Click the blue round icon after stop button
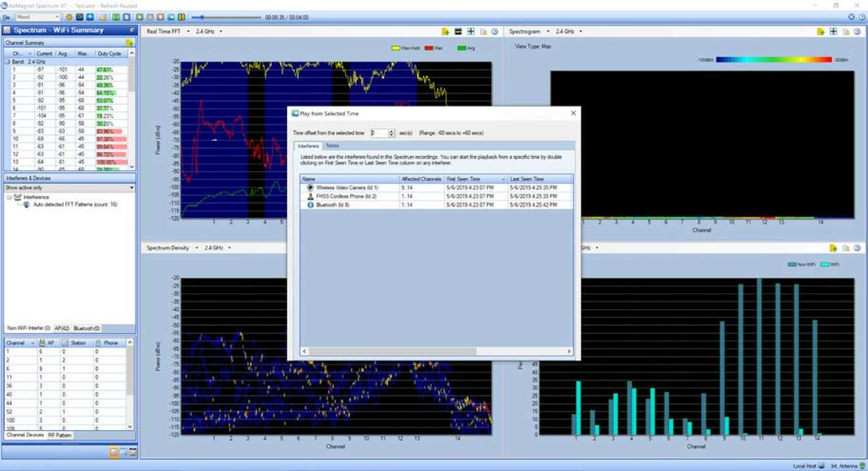Viewport: 868px width, 471px height. [x=171, y=17]
